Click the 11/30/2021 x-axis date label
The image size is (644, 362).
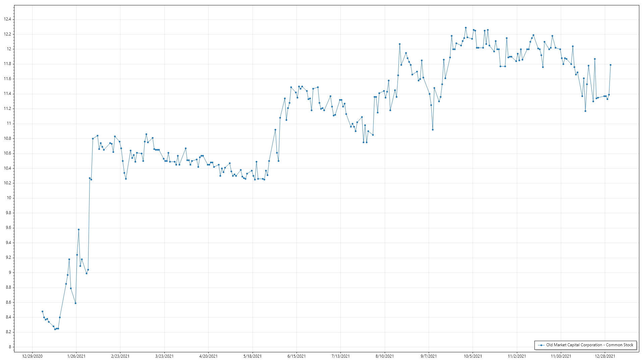(x=561, y=356)
